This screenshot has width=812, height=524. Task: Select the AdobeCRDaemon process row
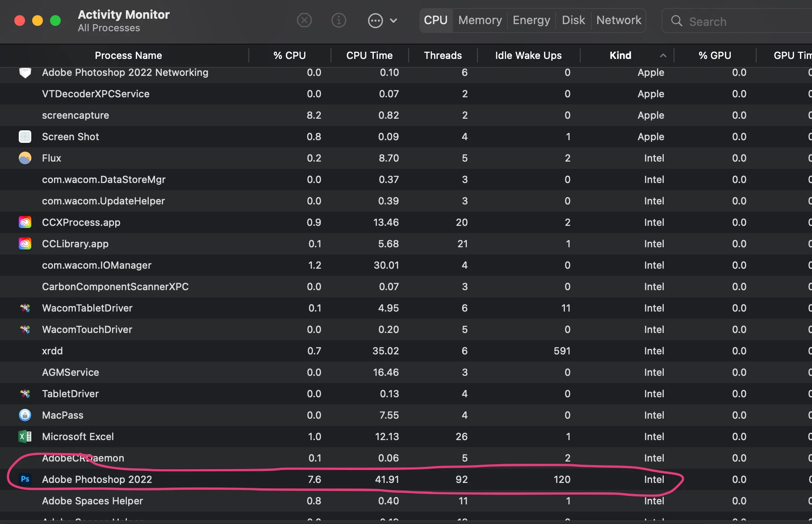(x=406, y=458)
